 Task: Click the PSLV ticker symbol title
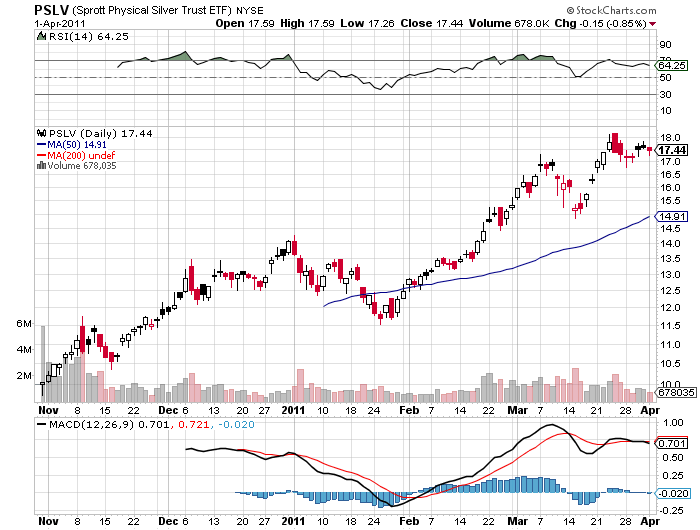51,10
